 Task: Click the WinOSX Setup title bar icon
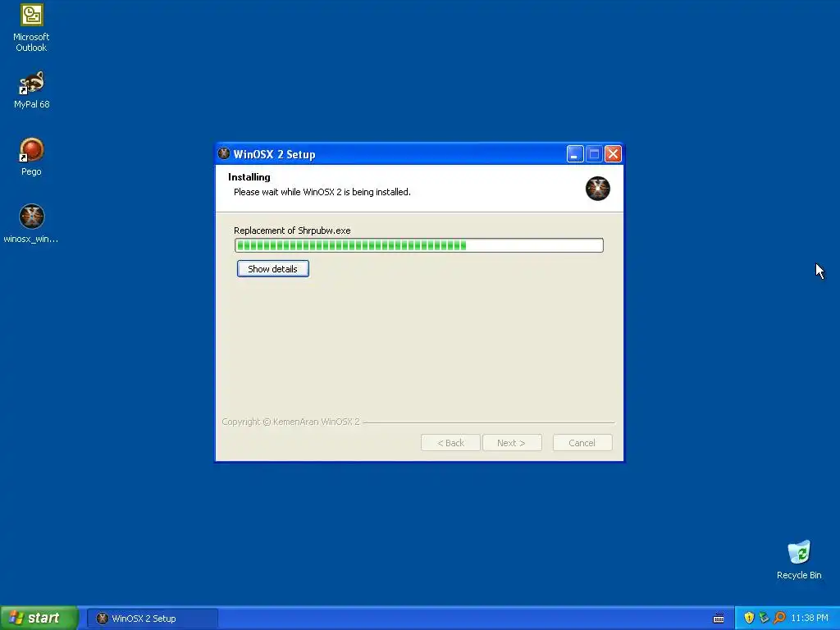pyautogui.click(x=224, y=153)
